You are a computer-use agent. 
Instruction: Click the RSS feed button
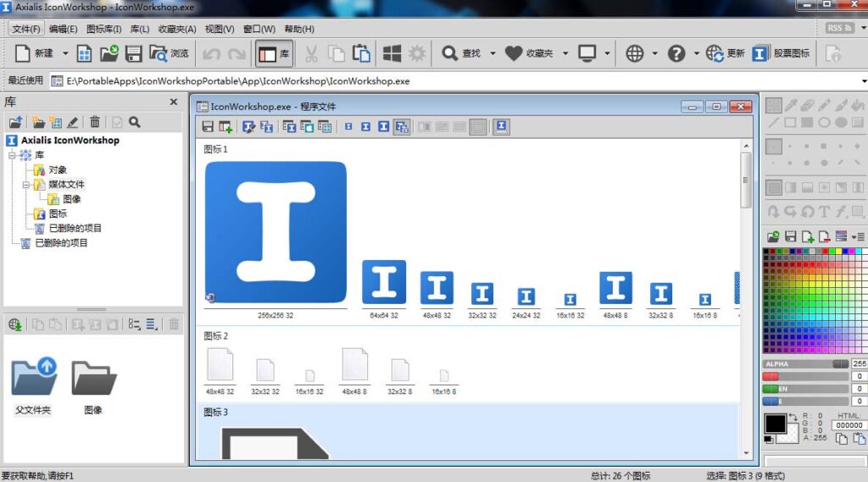click(839, 28)
